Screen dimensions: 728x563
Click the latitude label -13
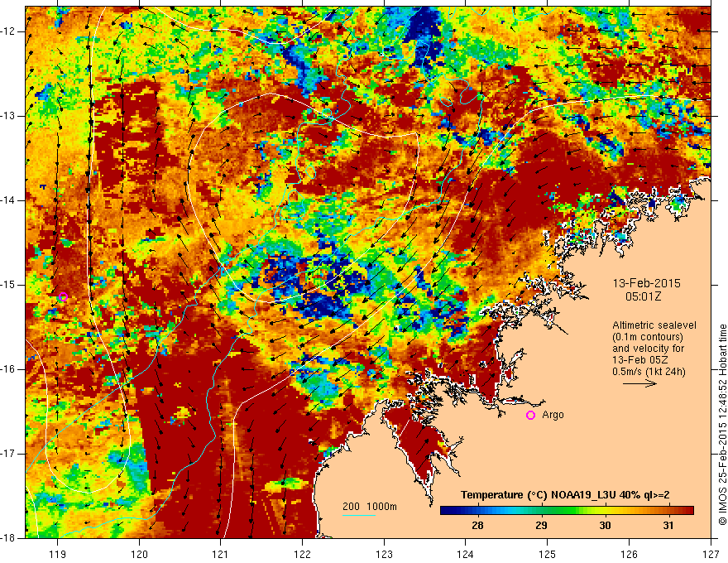[x=8, y=116]
